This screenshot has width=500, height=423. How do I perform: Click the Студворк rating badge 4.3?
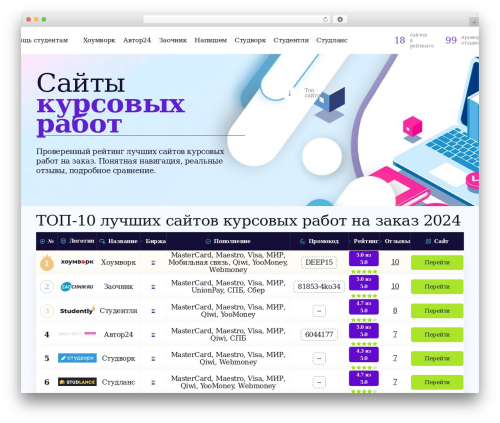364,355
